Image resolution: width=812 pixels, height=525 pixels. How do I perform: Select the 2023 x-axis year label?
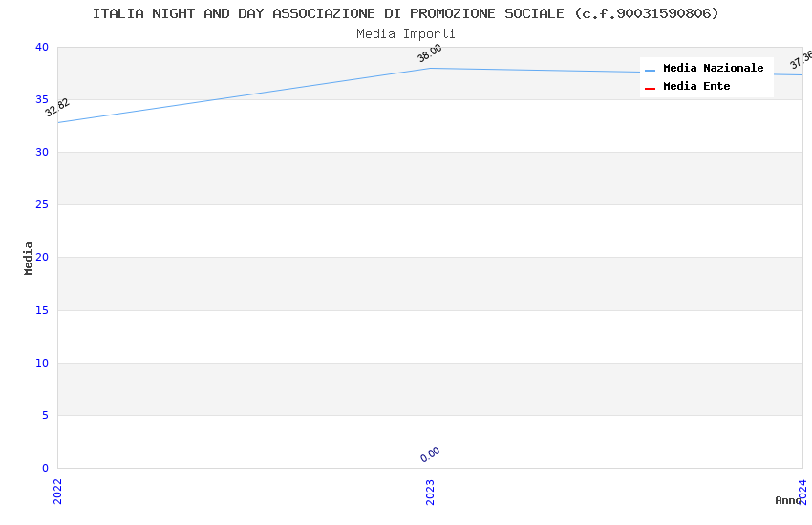[x=430, y=491]
